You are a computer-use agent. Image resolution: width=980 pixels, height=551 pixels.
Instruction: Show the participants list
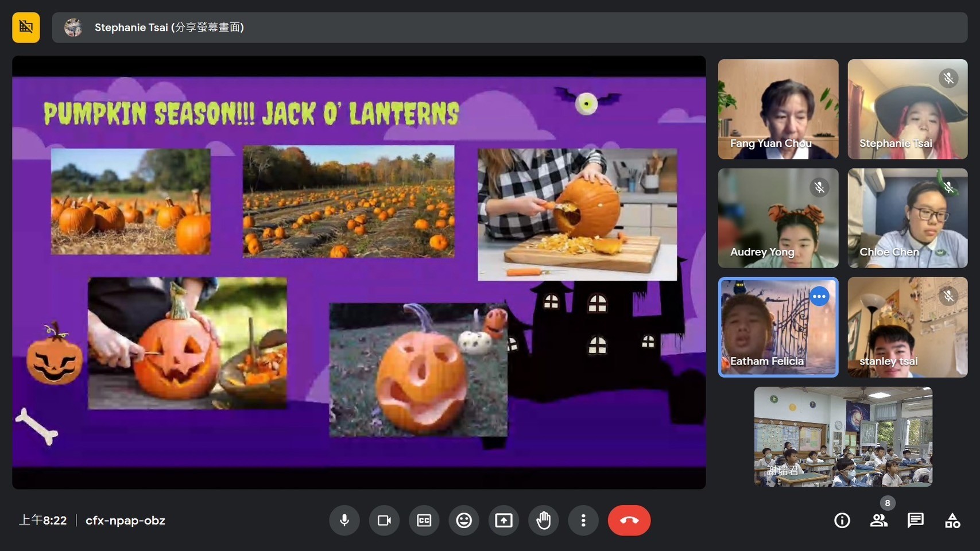(878, 520)
